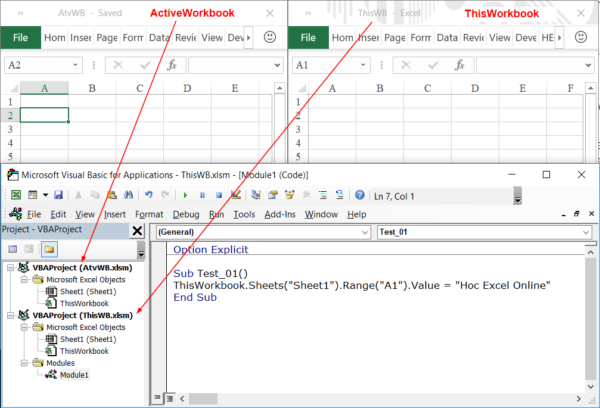This screenshot has height=408, width=600.
Task: Click the Break pause icon in toolbar
Action: click(202, 196)
